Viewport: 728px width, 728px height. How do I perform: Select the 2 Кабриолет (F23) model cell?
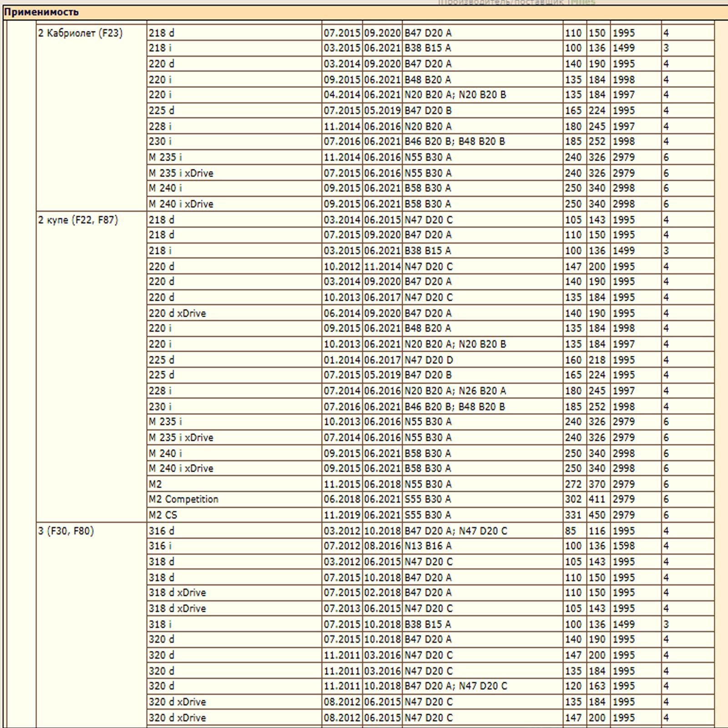click(80, 33)
